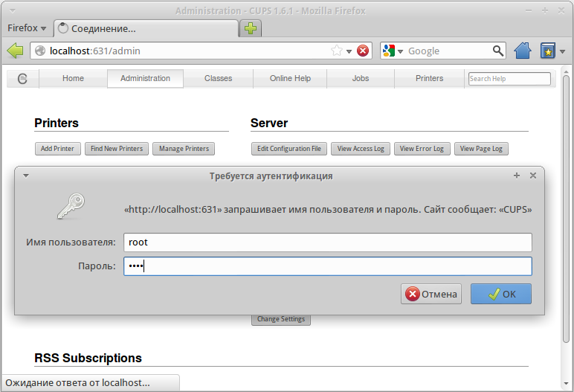Image resolution: width=574 pixels, height=392 pixels.
Task: Click Add Printer button
Action: pyautogui.click(x=58, y=149)
